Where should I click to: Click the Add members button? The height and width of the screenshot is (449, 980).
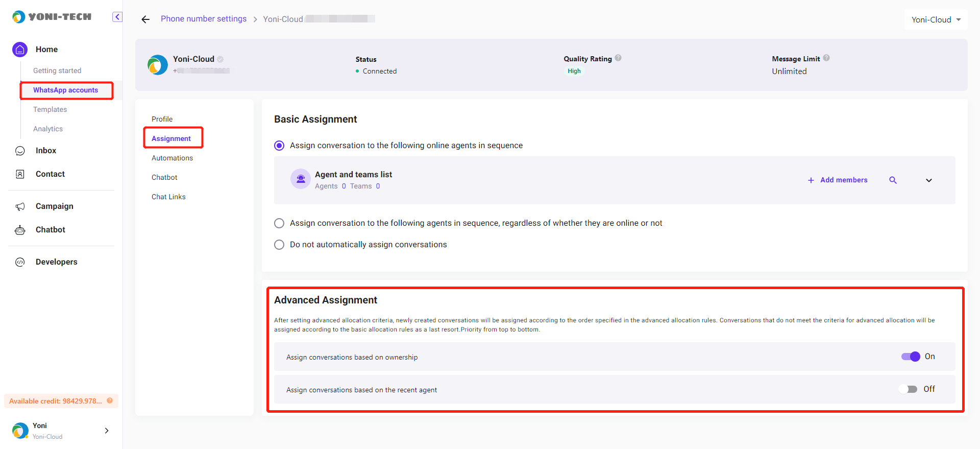pos(838,180)
